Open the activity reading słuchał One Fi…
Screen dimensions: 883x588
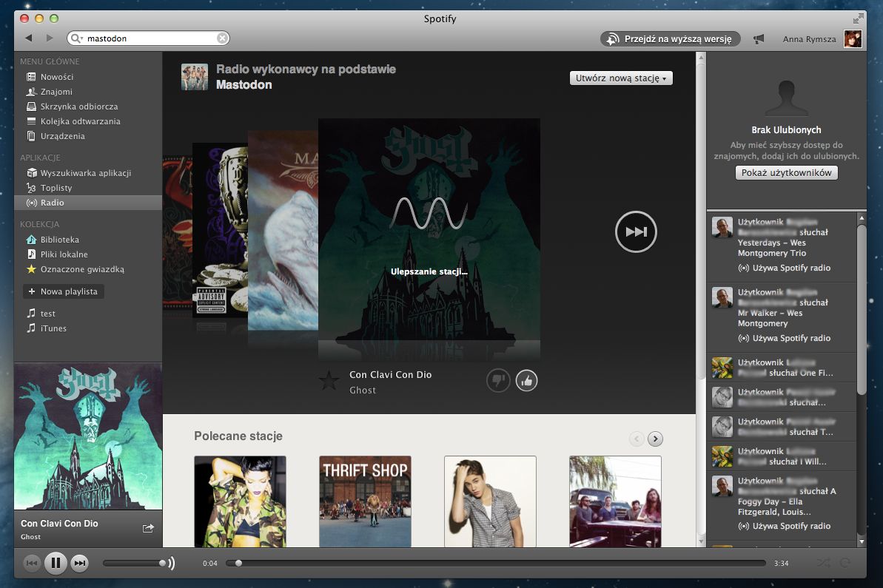point(782,368)
